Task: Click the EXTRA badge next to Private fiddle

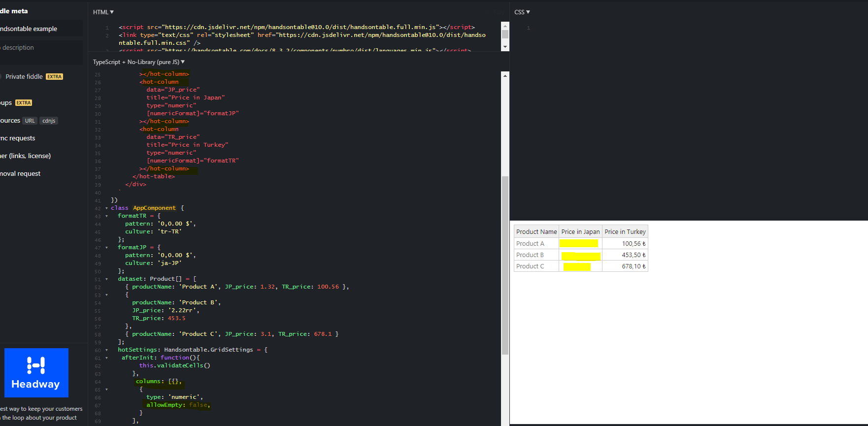Action: [x=54, y=77]
